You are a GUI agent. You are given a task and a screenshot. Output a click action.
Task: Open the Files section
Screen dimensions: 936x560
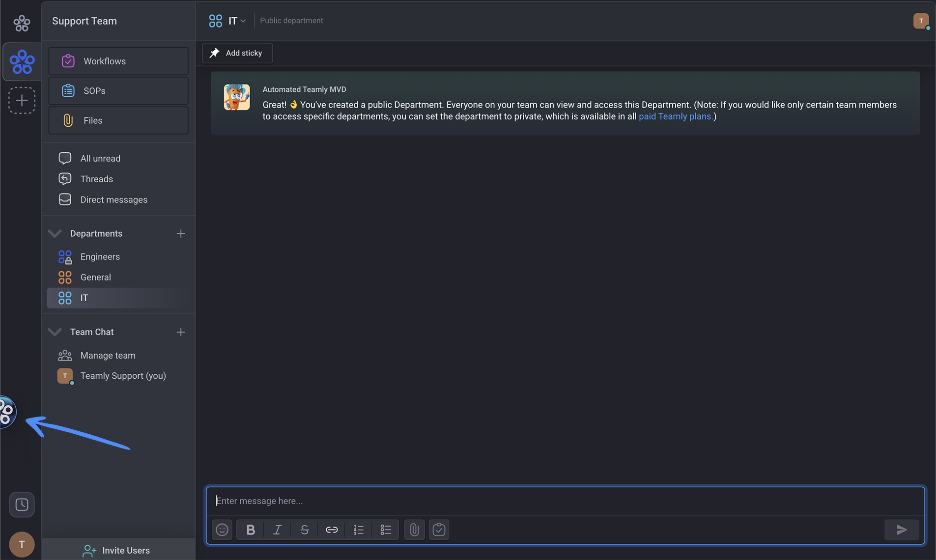(118, 120)
